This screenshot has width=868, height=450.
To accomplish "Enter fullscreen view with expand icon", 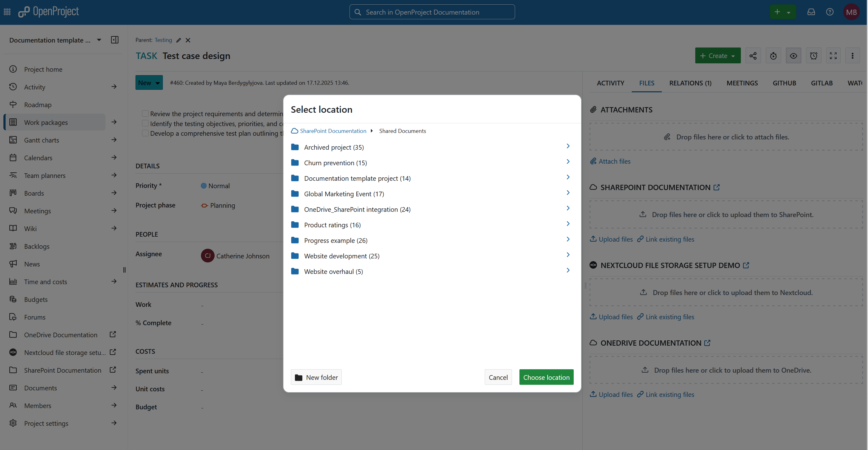I will point(833,56).
